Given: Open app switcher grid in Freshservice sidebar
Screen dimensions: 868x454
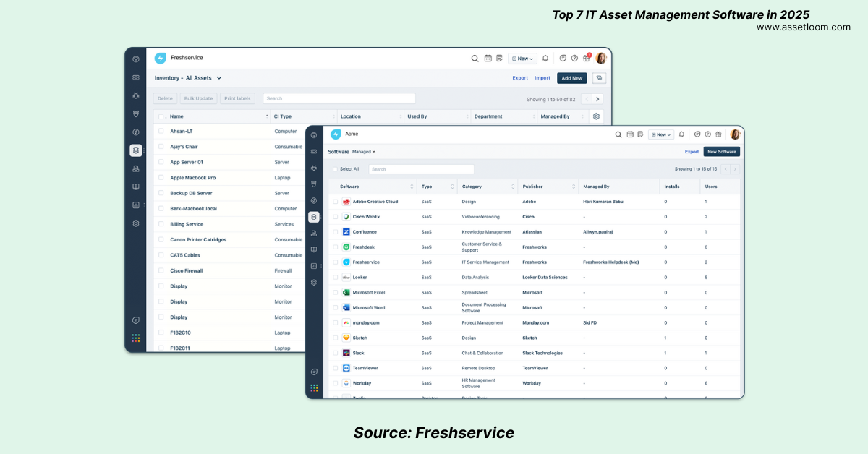Looking at the screenshot, I should pos(136,338).
